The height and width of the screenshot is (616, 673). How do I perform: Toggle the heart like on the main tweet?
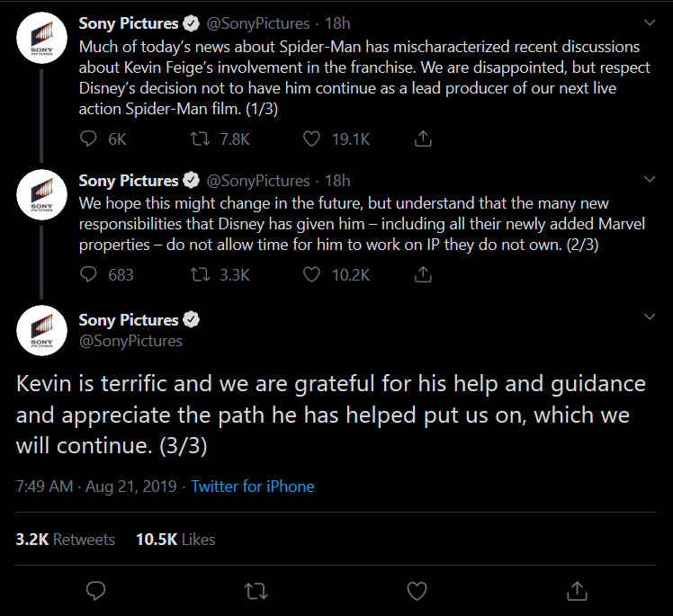coord(417,591)
